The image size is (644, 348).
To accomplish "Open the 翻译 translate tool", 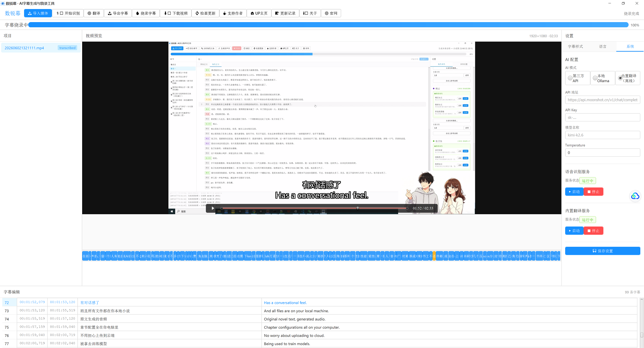I will (x=94, y=13).
